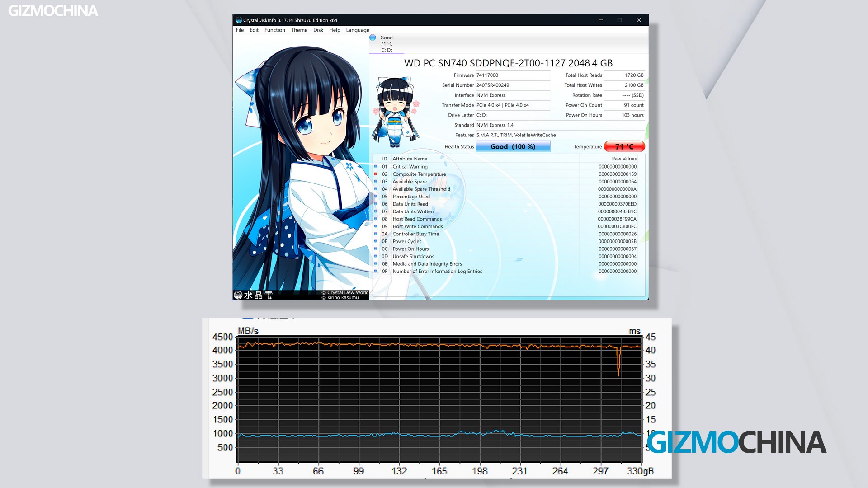Click status dot for Available Spare row
868x488 pixels.
point(375,181)
